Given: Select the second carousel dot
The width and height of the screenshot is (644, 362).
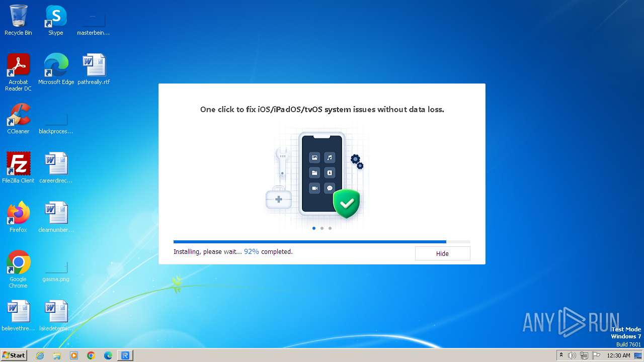Looking at the screenshot, I should pos(322,228).
